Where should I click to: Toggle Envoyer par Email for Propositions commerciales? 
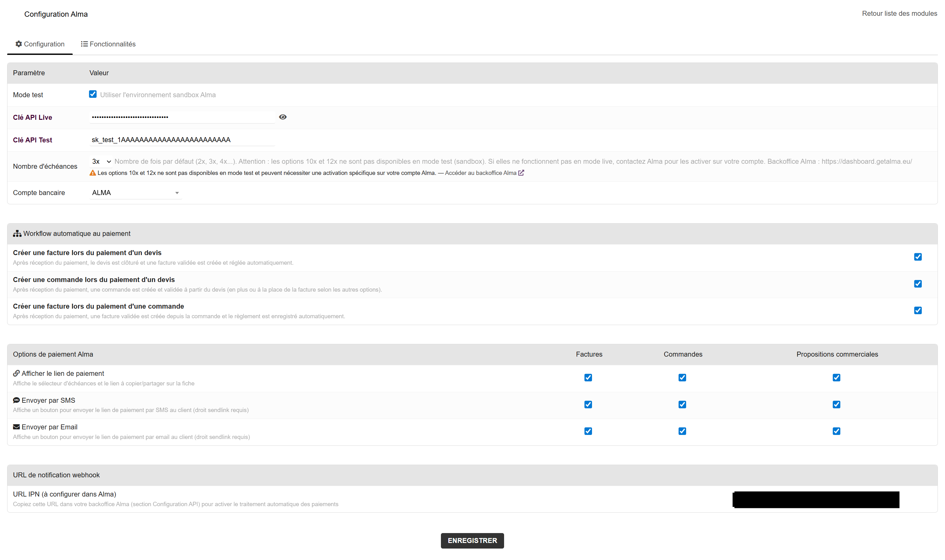tap(836, 431)
